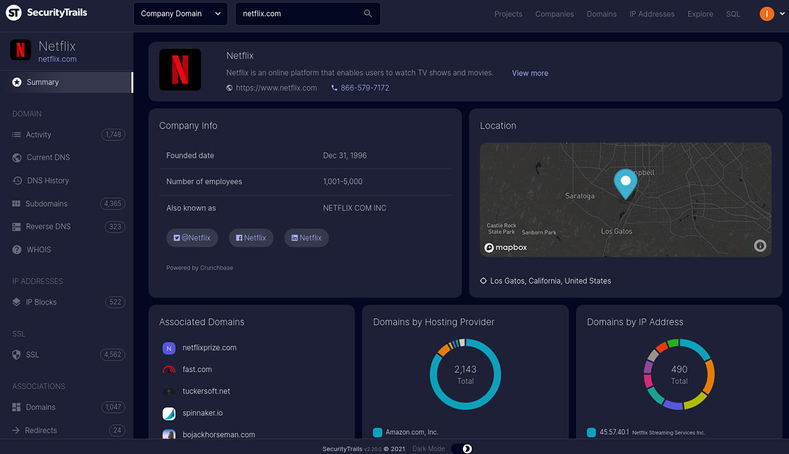Viewport: 789px width, 454px height.
Task: Click the SSL shield icon
Action: 17,354
